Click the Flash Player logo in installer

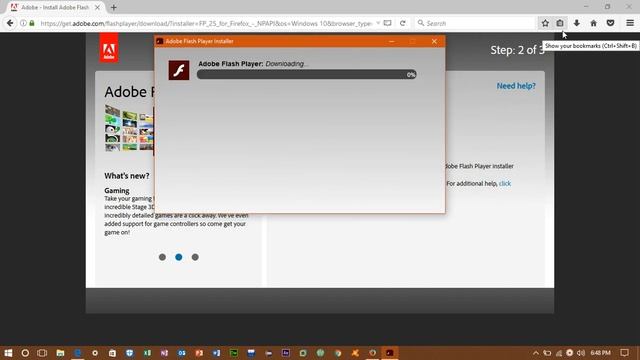179,70
